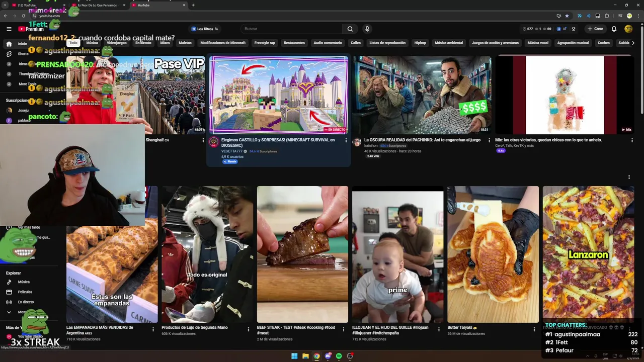Select the Audio comentario chip
This screenshot has width=644, height=362.
(328, 43)
